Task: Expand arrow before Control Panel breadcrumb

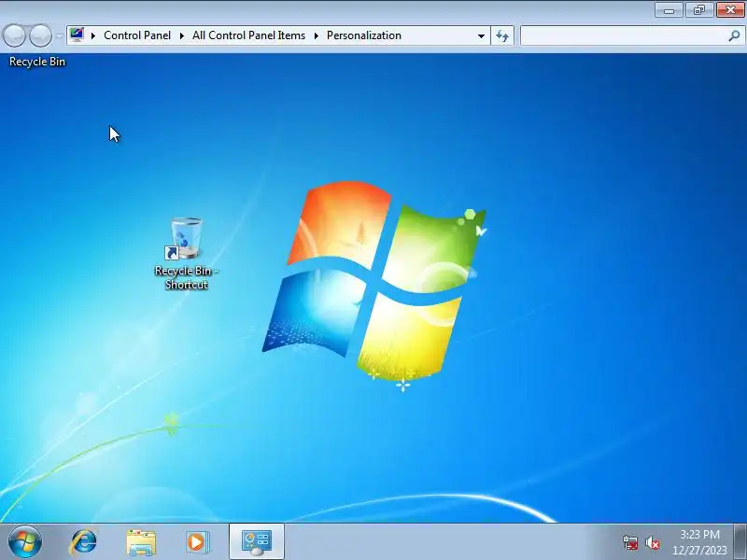Action: [93, 35]
